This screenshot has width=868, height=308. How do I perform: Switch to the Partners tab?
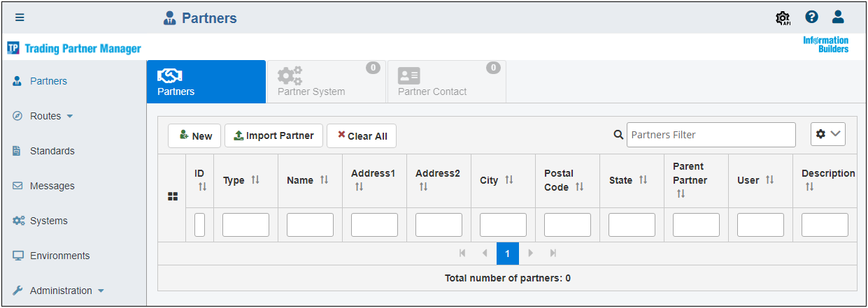click(x=206, y=82)
